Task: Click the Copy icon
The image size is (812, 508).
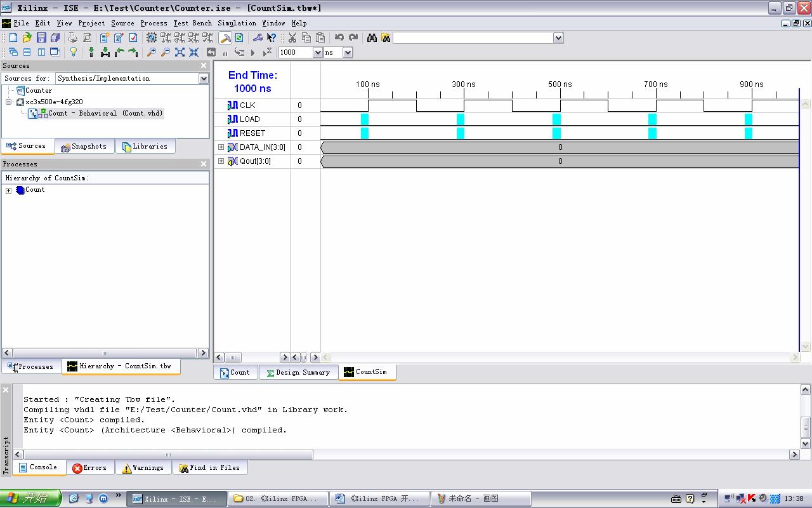Action: pos(306,37)
